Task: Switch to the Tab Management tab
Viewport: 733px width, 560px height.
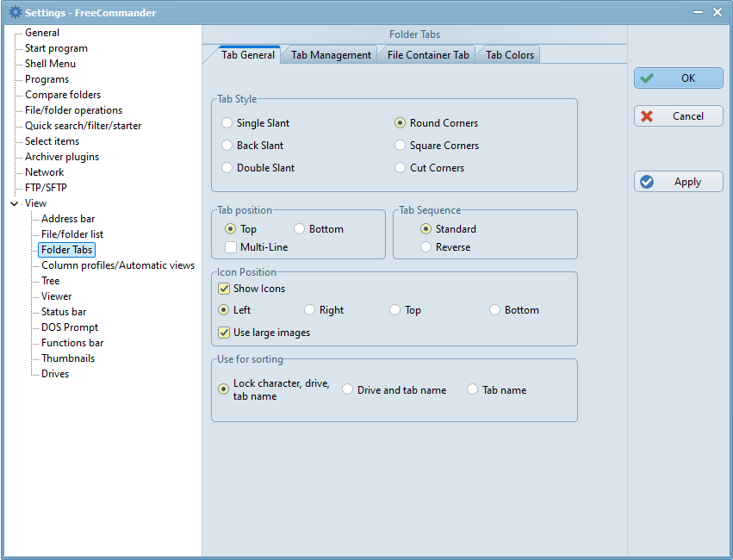Action: (x=331, y=55)
